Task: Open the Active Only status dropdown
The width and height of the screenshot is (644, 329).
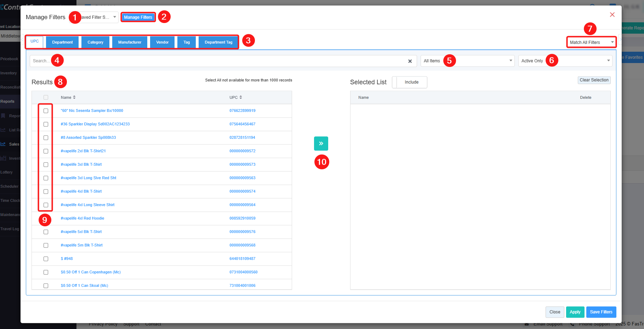Action: tap(565, 61)
